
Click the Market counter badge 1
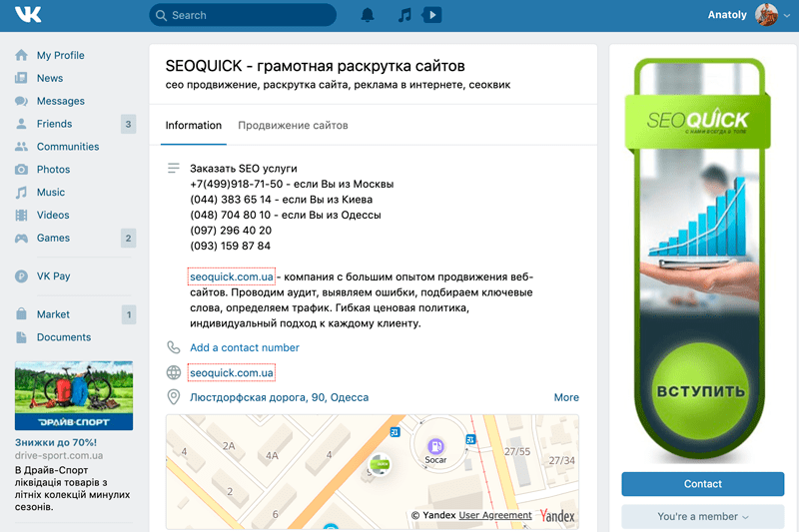pos(129,314)
